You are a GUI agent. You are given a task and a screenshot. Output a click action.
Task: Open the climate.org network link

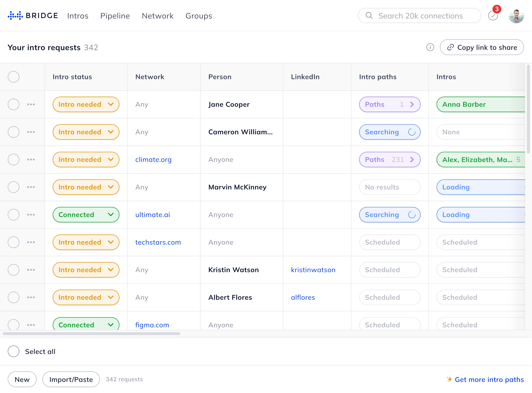[153, 160]
